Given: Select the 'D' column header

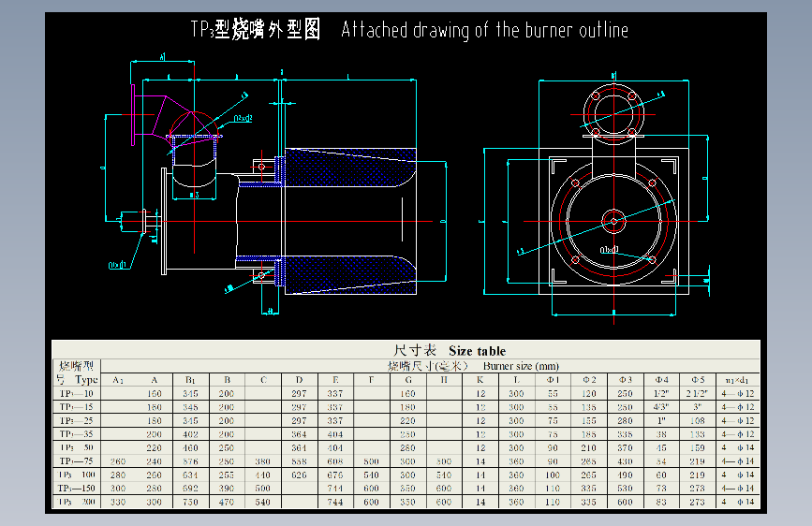Looking at the screenshot, I should (299, 380).
